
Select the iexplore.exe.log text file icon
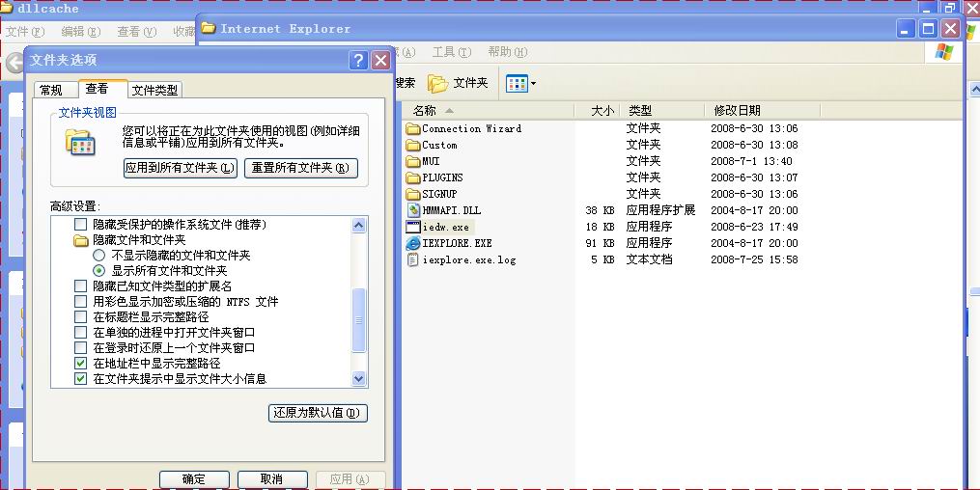pyautogui.click(x=412, y=259)
